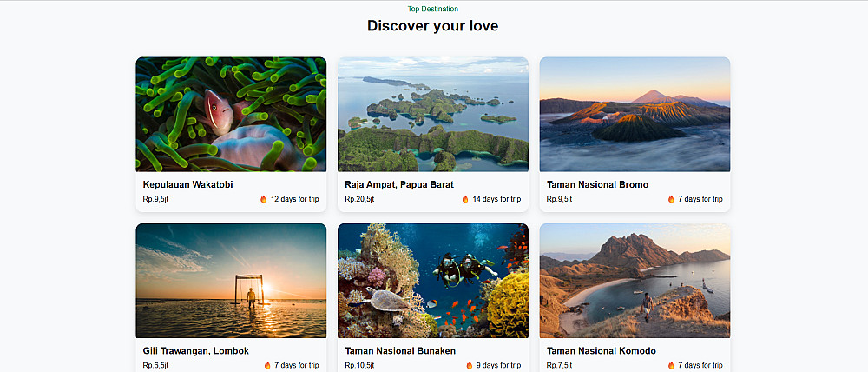Click the flame icon on Taman Nasional Komodo card

[x=671, y=365]
